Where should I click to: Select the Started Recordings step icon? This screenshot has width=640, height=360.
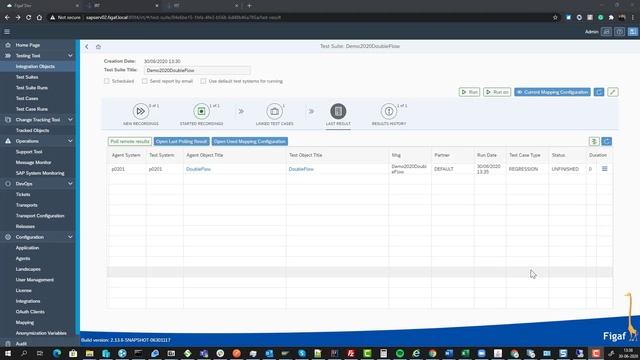(201, 111)
